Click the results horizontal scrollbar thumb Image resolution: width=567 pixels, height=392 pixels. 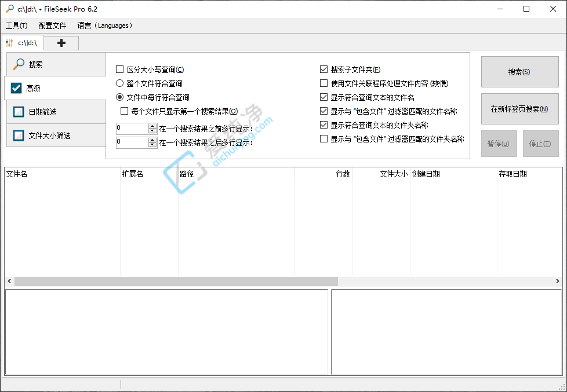coord(176,281)
